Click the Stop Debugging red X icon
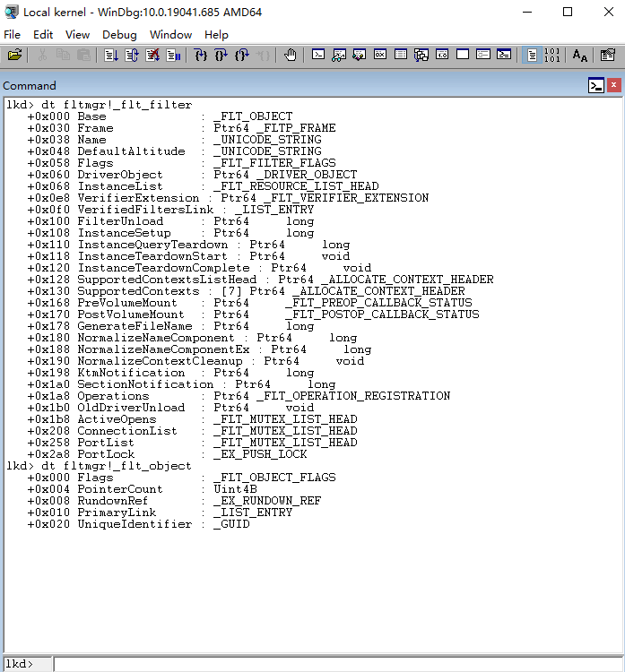This screenshot has height=672, width=625. [152, 55]
